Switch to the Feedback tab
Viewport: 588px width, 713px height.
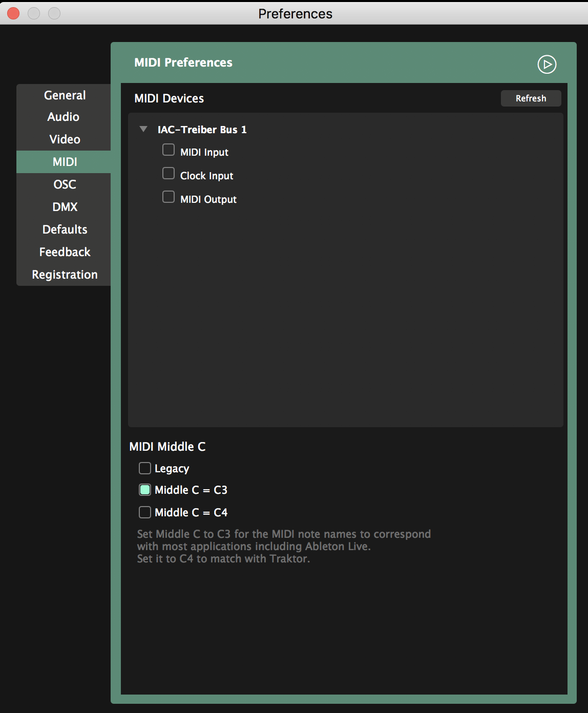tap(65, 252)
